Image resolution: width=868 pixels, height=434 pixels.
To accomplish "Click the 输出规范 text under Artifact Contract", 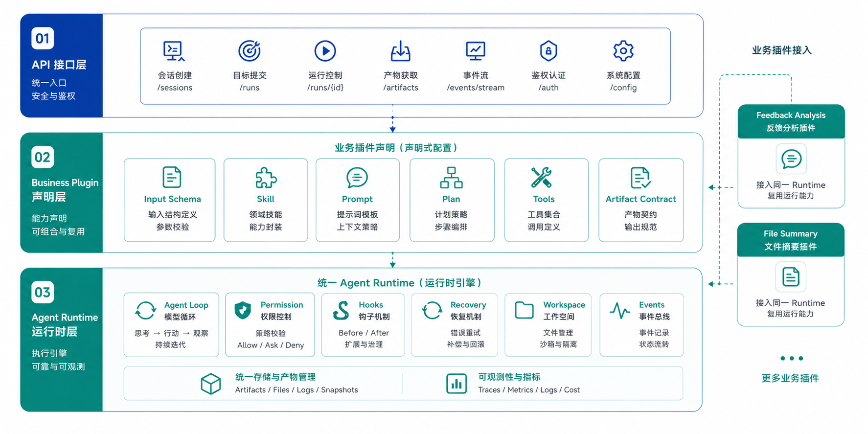I will coord(640,227).
